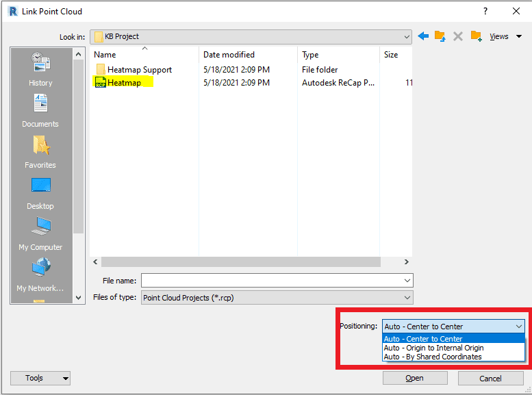Open the Heatmap Support folder
Viewport: 532px width, 395px height.
click(139, 70)
